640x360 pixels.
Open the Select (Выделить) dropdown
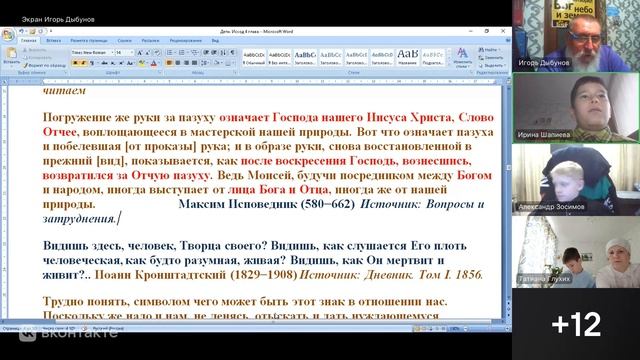493,65
